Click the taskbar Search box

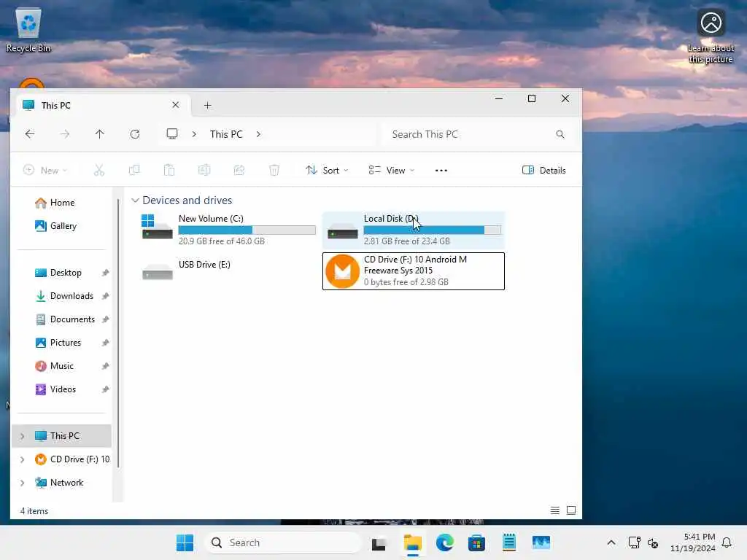click(x=282, y=542)
